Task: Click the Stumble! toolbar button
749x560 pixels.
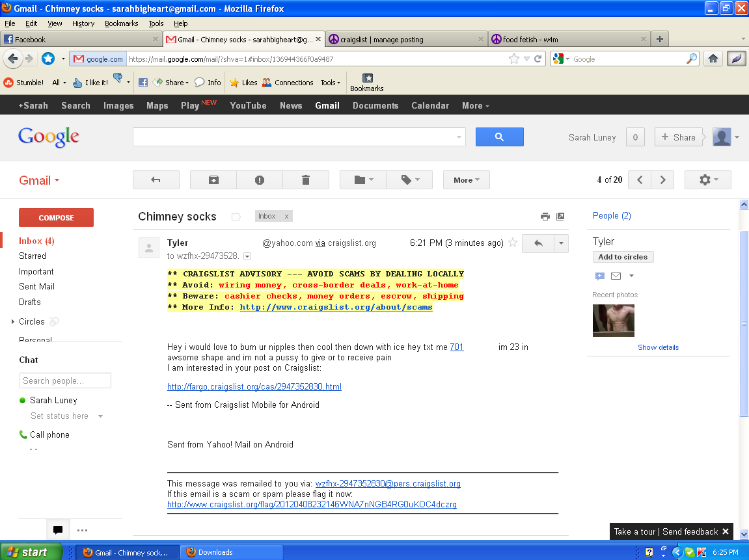Action: pyautogui.click(x=23, y=83)
